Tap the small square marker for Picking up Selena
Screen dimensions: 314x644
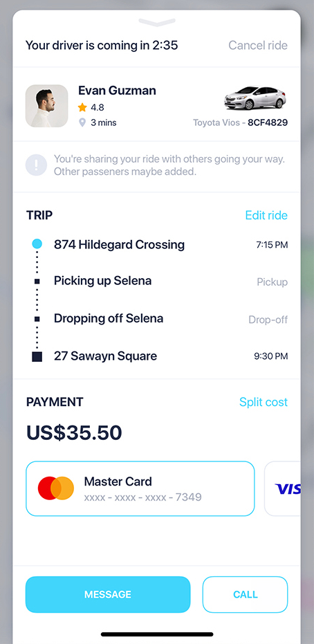point(37,282)
